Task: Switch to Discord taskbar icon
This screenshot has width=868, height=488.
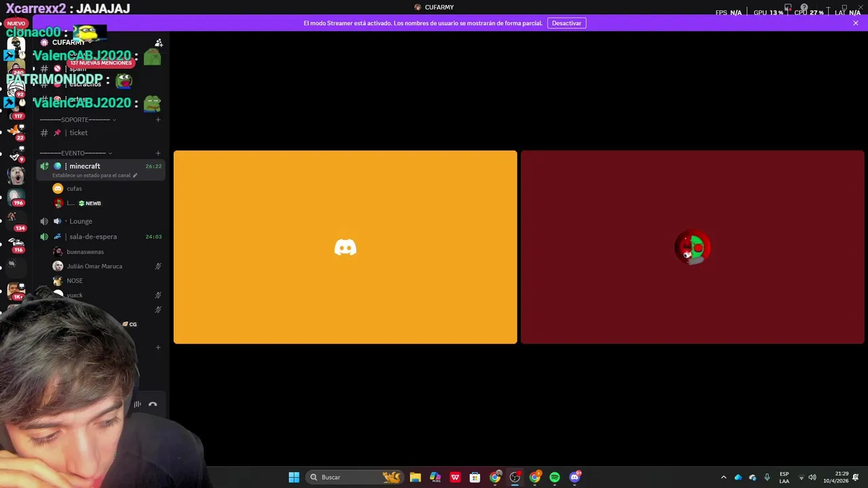Action: tap(574, 477)
